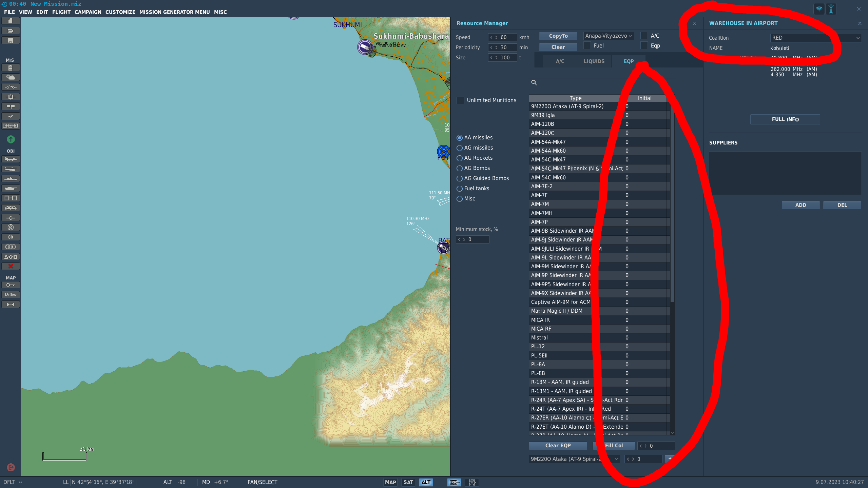Click the Clear button
The image size is (868, 488).
coord(558,47)
